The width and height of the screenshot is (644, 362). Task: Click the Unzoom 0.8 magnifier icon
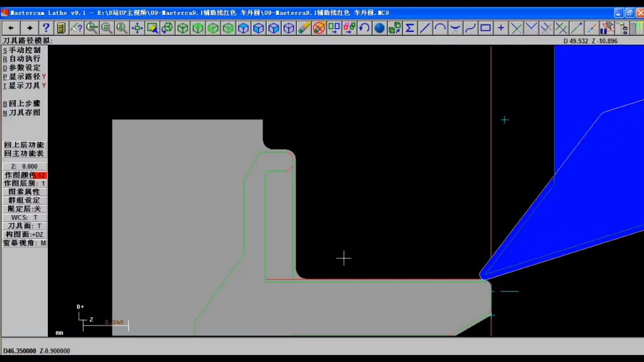click(121, 28)
